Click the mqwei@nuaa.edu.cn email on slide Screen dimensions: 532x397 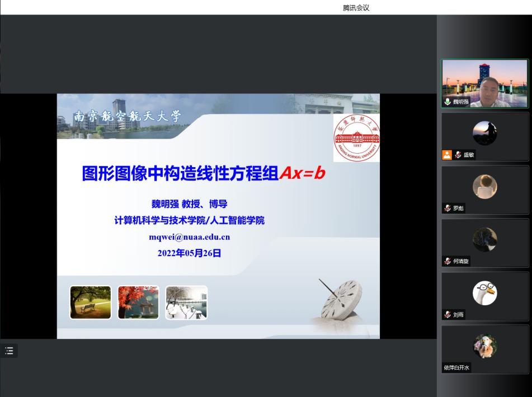point(189,237)
